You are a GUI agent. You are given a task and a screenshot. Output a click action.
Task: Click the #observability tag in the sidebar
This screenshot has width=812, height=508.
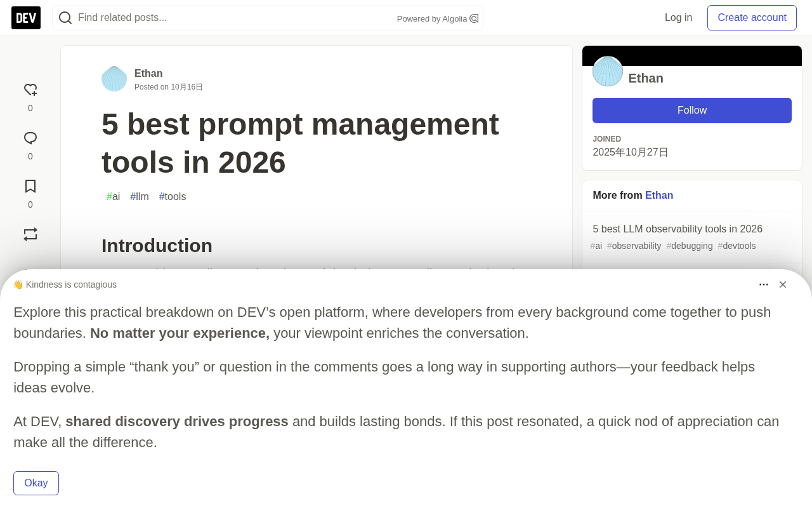click(634, 246)
